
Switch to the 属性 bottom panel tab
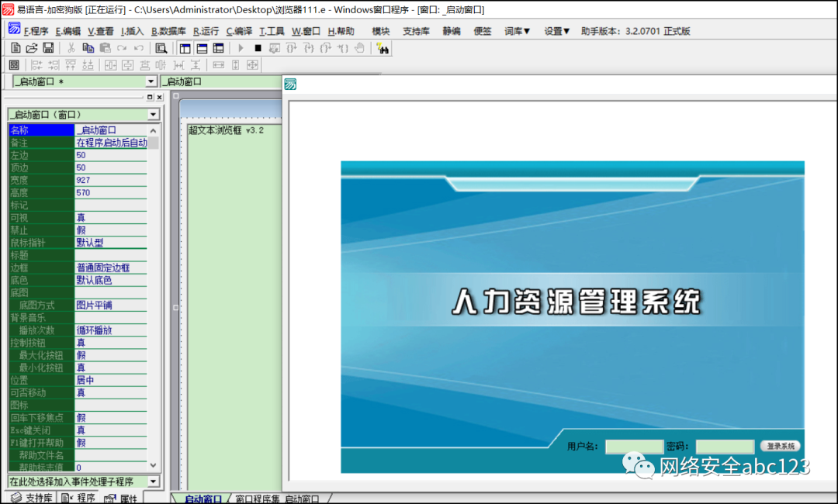pyautogui.click(x=121, y=498)
